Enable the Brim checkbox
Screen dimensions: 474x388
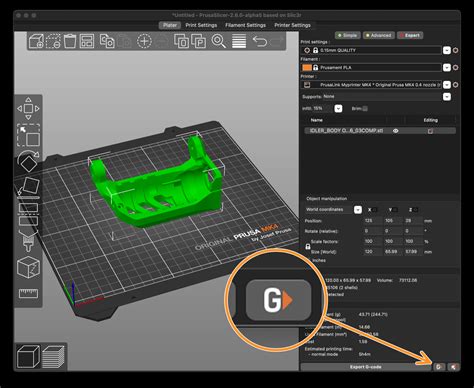365,109
